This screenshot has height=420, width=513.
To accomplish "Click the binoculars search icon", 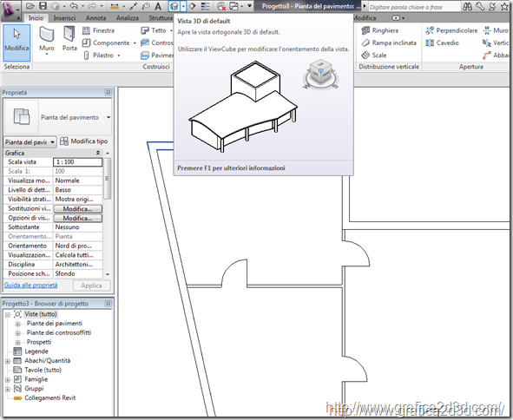I will point(468,6).
